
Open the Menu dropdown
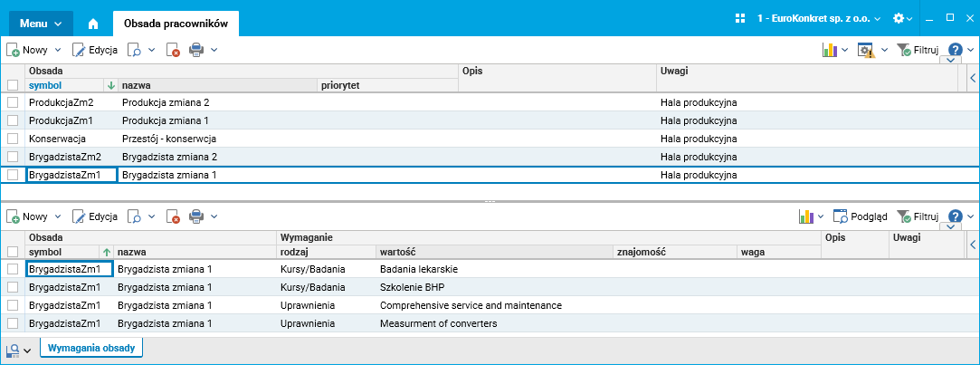(x=40, y=23)
